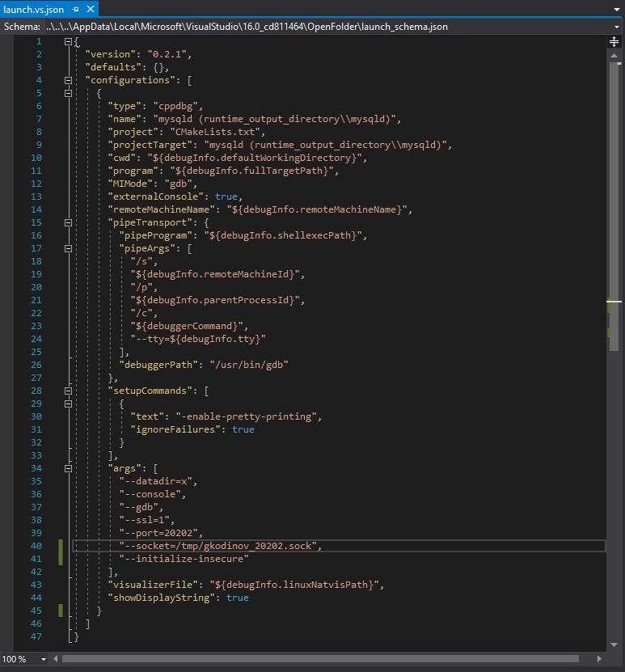Image resolution: width=625 pixels, height=672 pixels.
Task: Click the --tty=${debugInfo.tty} argument
Action: (198, 339)
